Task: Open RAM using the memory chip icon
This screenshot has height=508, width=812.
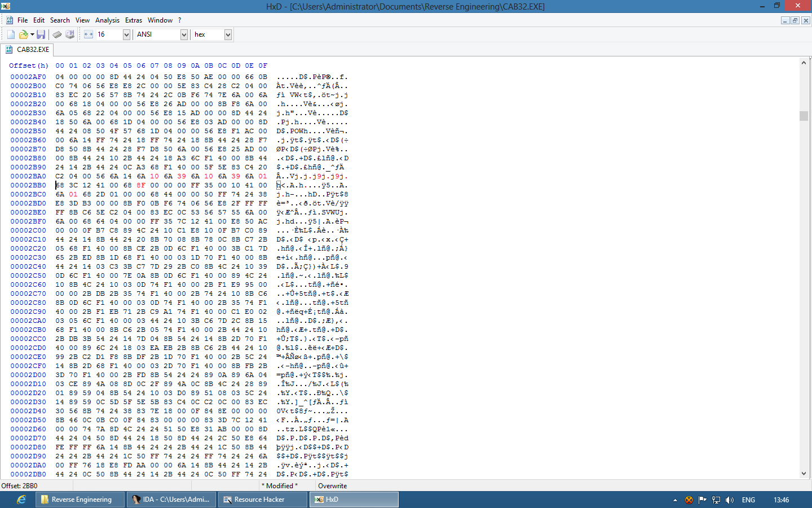Action: 57,34
